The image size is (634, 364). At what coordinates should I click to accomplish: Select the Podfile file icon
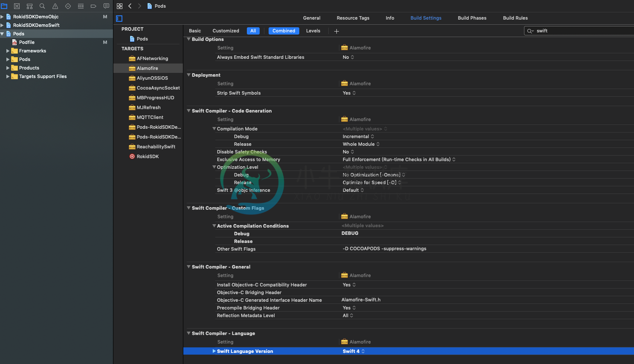15,42
